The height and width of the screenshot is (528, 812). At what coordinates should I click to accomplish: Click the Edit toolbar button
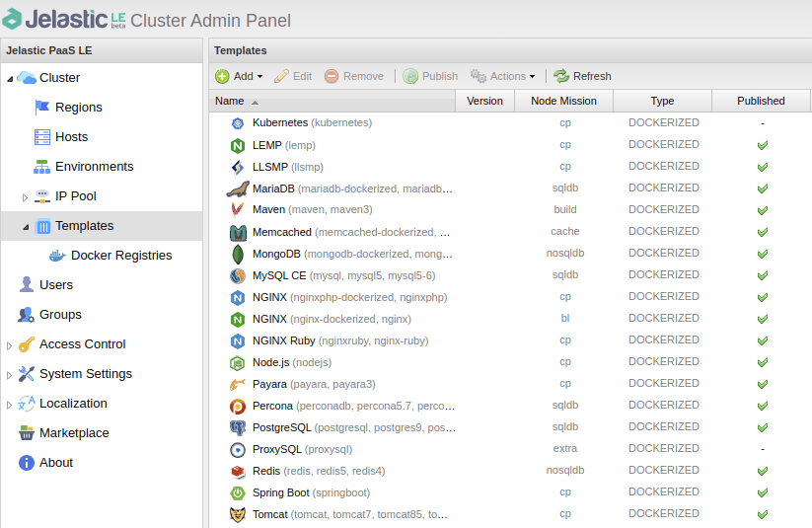(293, 77)
